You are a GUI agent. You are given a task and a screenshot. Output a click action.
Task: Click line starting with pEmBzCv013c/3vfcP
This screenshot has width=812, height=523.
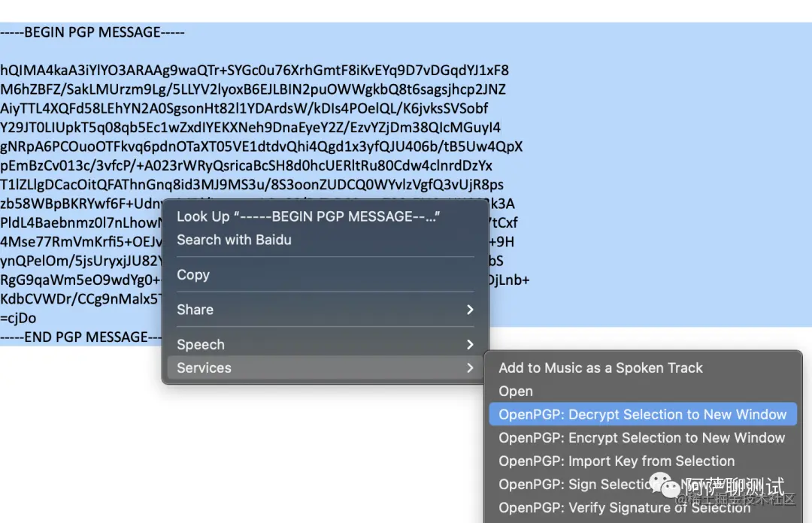[x=246, y=166]
